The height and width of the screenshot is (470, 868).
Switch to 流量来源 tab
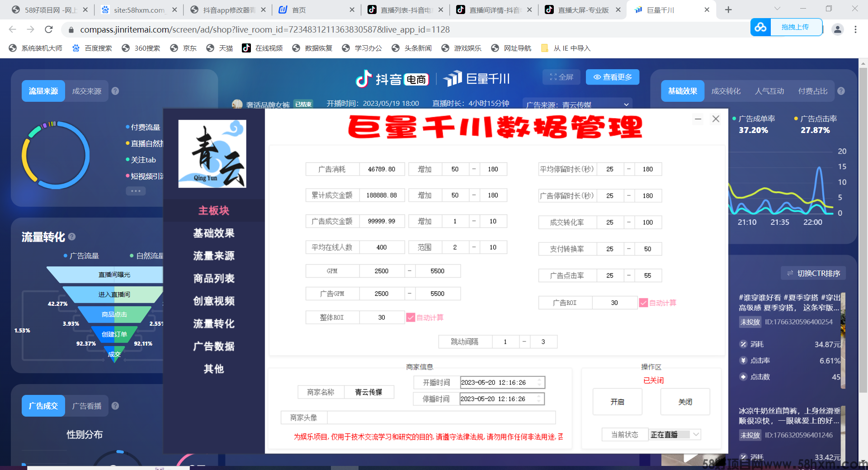point(43,91)
